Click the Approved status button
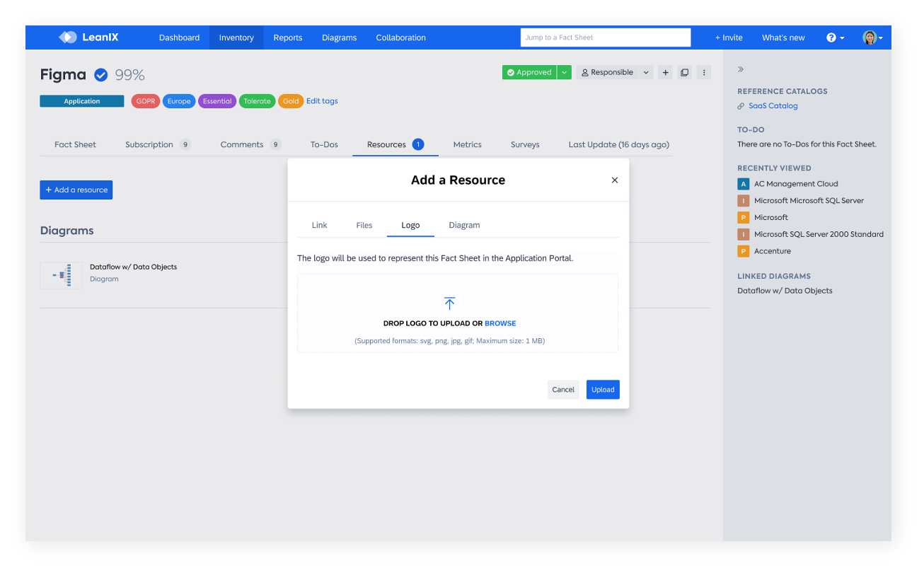Viewport: 924px width, 573px height. coord(529,72)
